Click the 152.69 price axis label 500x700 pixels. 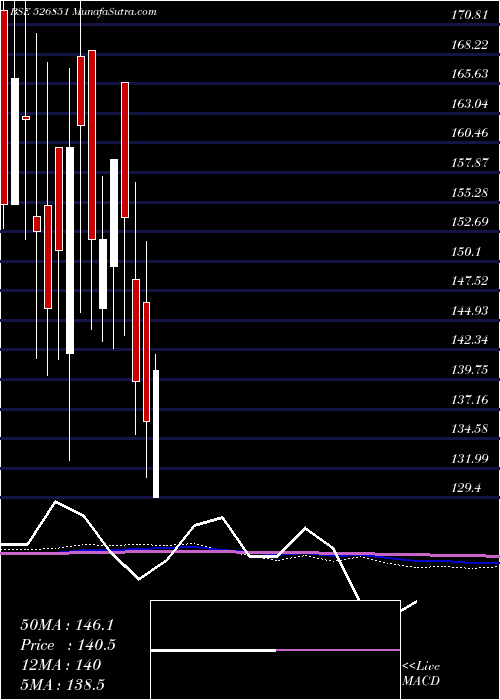[470, 221]
